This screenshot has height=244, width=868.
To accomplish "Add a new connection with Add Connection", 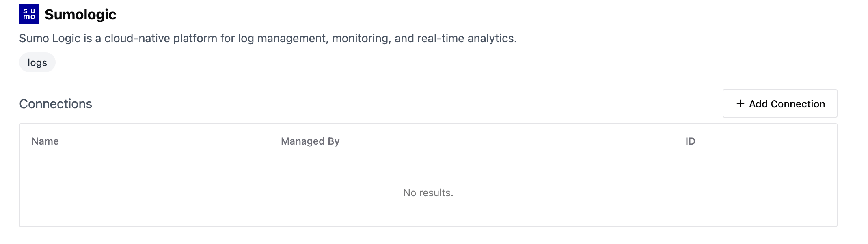I will [x=780, y=103].
